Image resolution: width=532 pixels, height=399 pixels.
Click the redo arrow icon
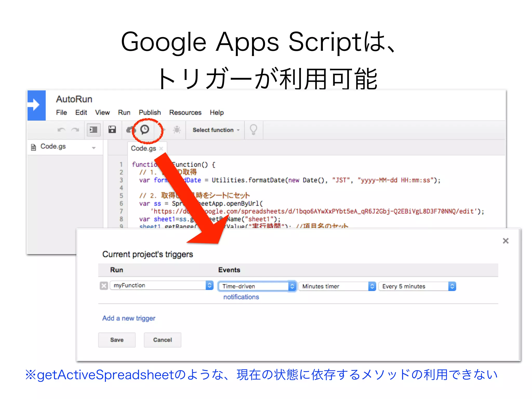75,130
